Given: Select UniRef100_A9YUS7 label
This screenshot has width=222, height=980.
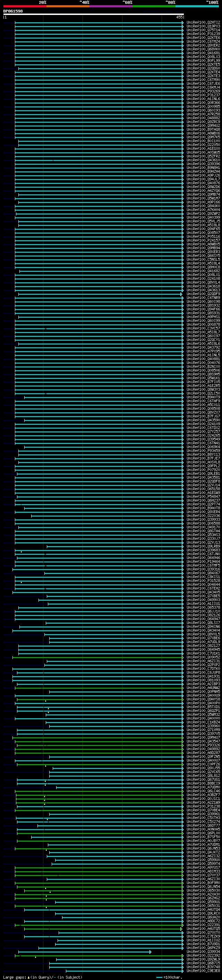Looking at the screenshot, I should point(203,867).
